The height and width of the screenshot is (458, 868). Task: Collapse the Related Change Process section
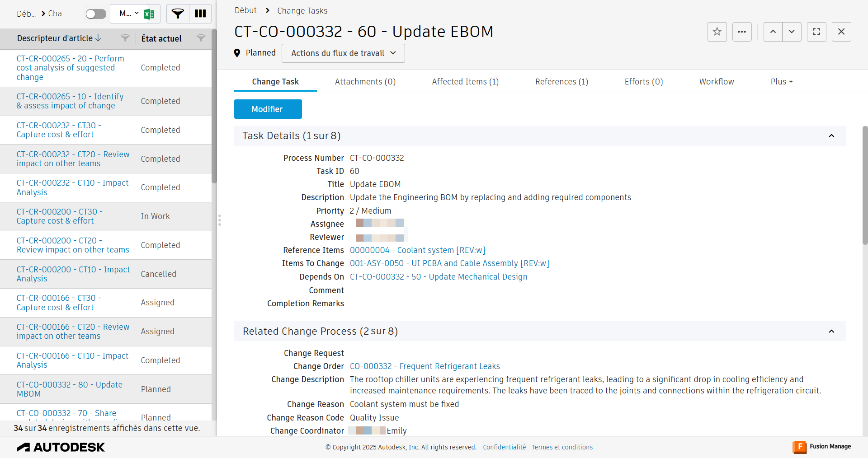pyautogui.click(x=831, y=332)
